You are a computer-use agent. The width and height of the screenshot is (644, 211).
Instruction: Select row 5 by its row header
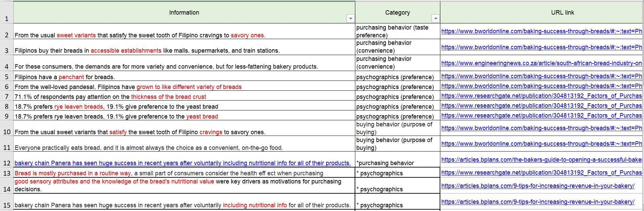coord(6,77)
